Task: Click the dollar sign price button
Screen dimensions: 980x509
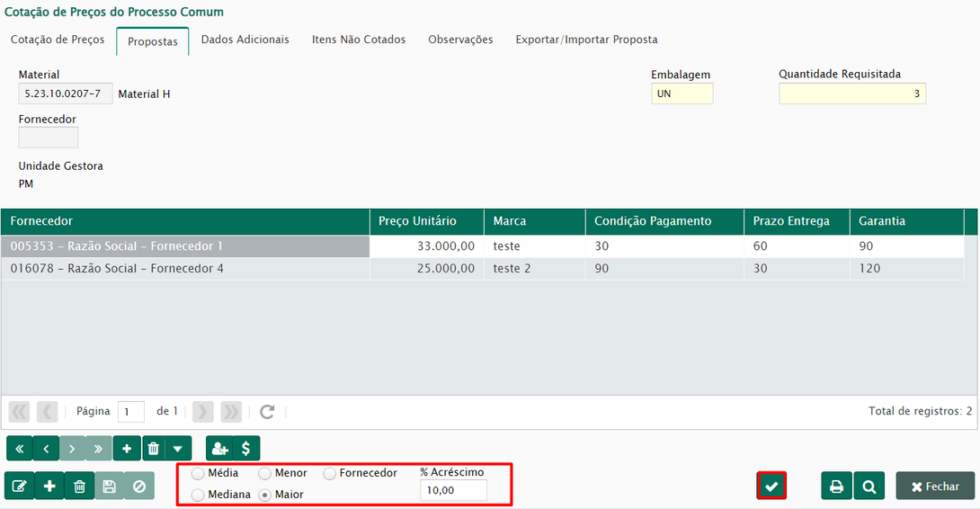Action: coord(246,448)
